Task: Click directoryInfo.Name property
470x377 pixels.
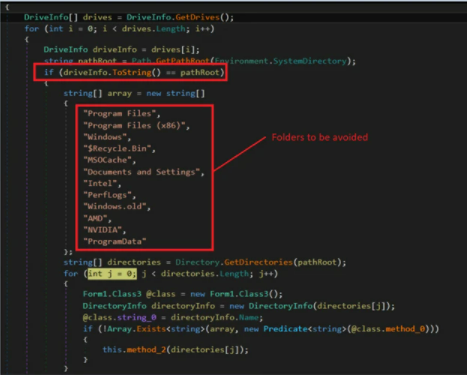Action: coord(214,318)
